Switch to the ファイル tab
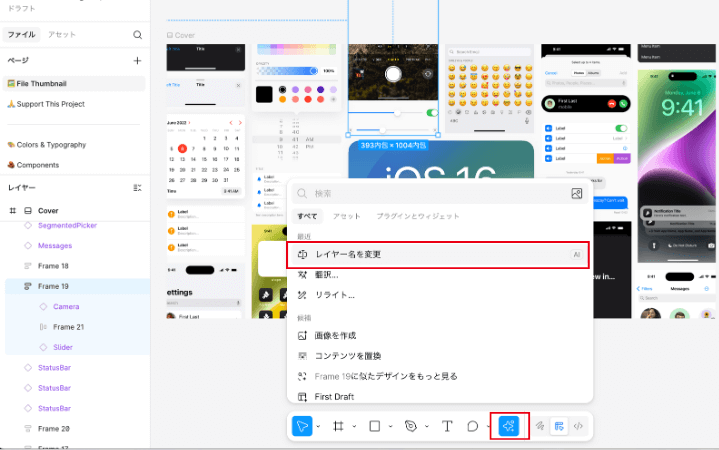 coord(22,34)
